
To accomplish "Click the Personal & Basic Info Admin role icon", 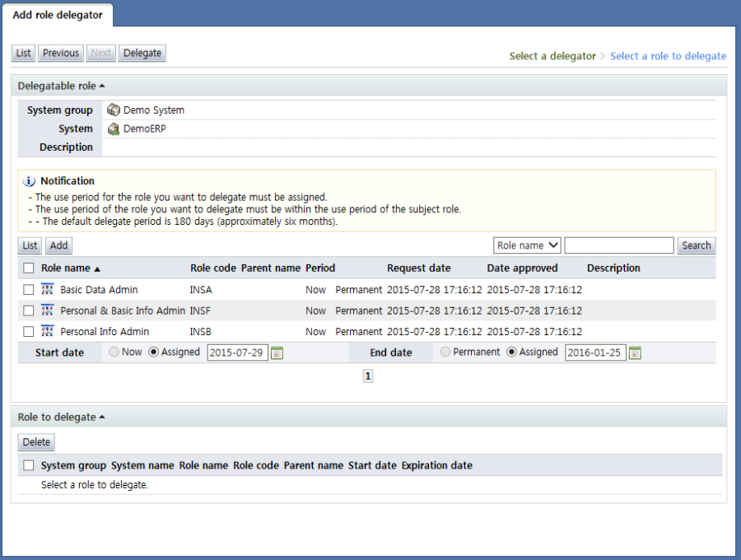I will click(x=47, y=310).
